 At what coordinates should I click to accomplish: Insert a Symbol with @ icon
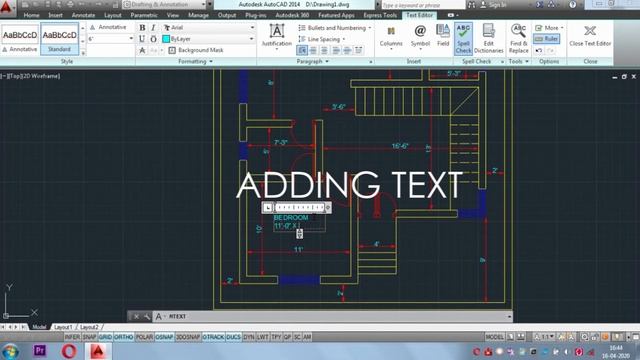(x=420, y=36)
